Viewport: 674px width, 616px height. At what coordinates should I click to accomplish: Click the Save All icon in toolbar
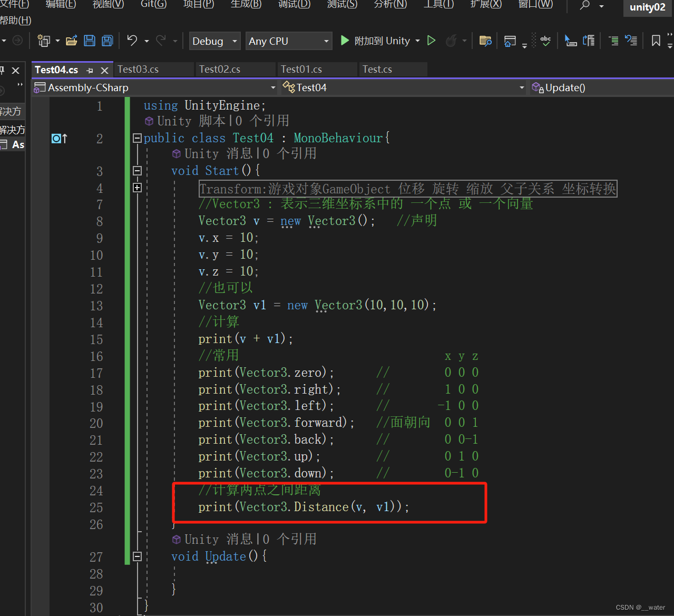click(108, 41)
